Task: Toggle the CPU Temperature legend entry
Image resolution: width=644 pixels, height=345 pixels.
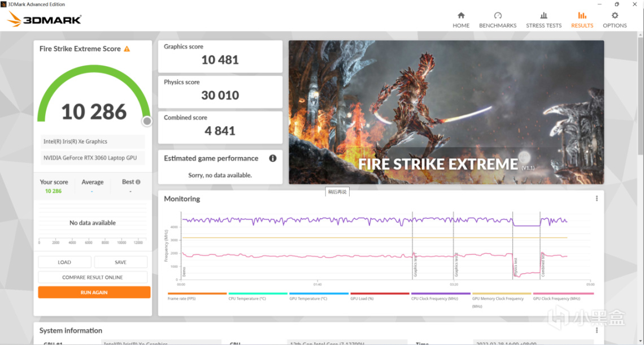Action: pyautogui.click(x=258, y=296)
